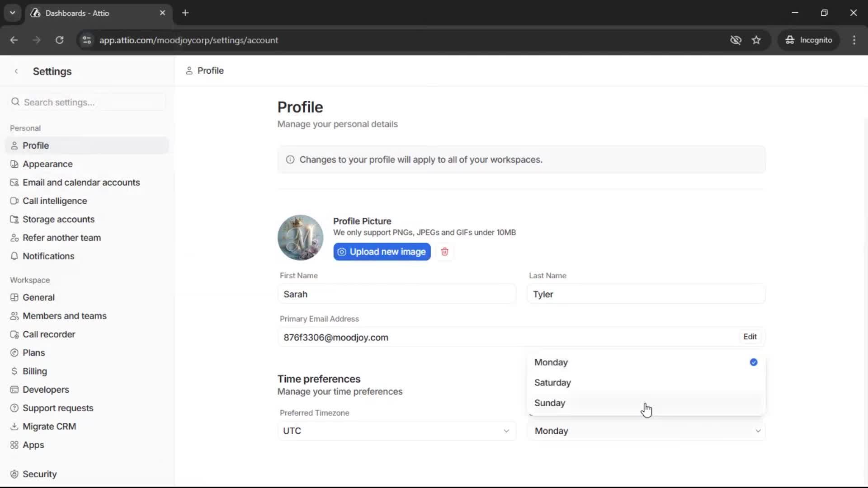Expand the browser tab search chevron
The image size is (868, 488).
tap(12, 13)
